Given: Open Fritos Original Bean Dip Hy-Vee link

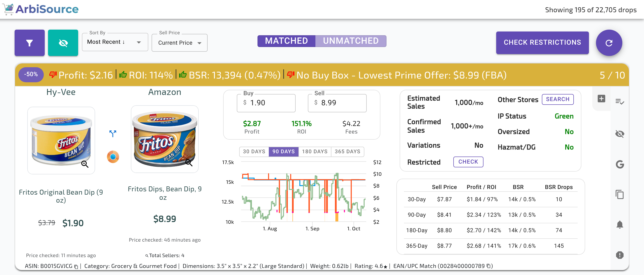Looking at the screenshot, I should [61, 196].
